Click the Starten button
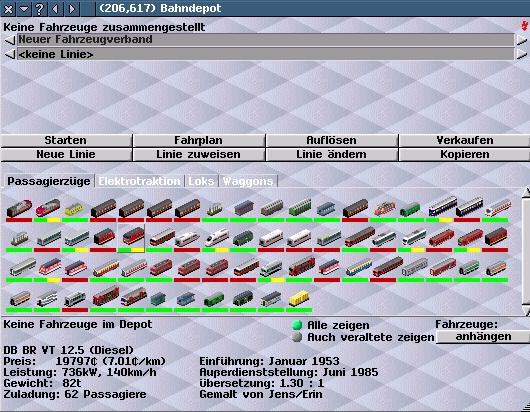 tap(66, 140)
